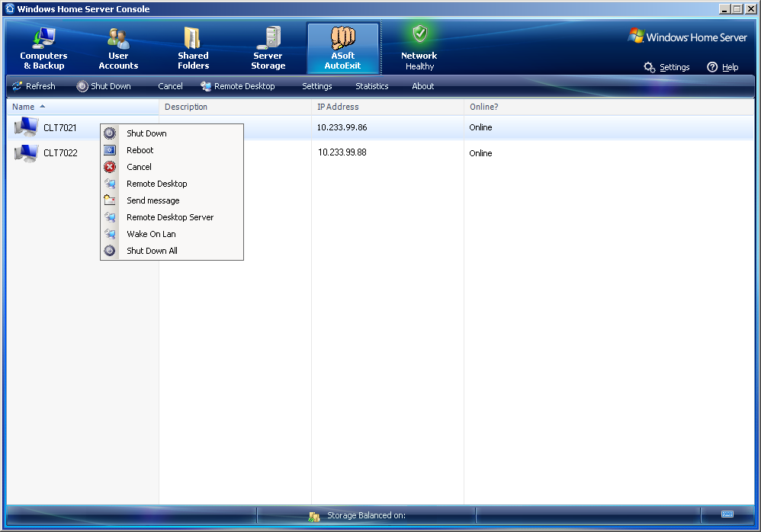Click the icon beside Remote Desktop menu entry
Viewport: 761px width, 532px height.
[110, 184]
